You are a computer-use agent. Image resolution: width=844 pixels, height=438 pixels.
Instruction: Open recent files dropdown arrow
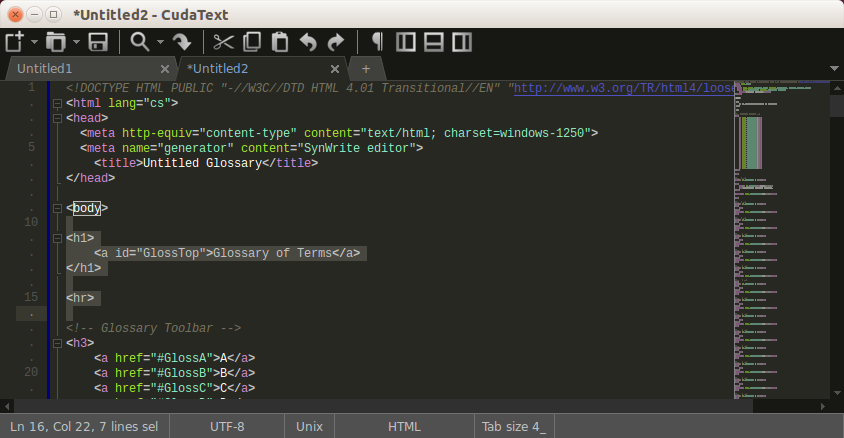[76, 42]
